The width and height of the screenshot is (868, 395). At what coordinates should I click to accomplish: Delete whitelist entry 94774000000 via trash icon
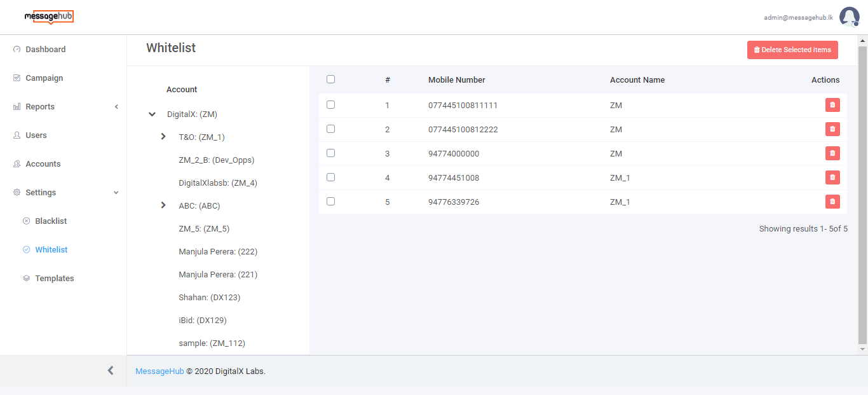pyautogui.click(x=832, y=153)
